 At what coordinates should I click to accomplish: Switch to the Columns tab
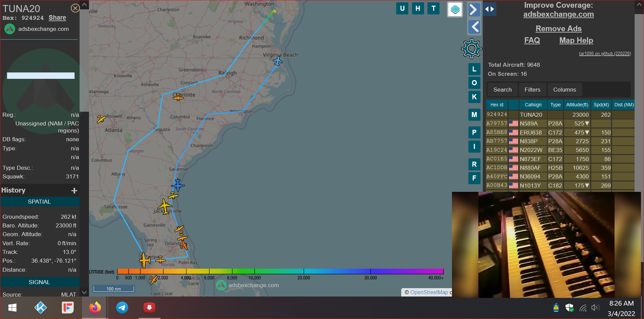click(x=564, y=90)
